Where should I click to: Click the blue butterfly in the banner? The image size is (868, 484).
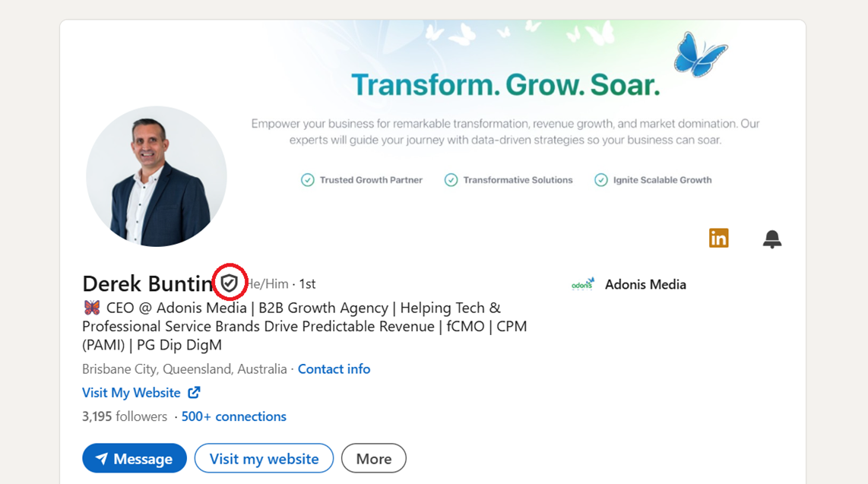click(700, 54)
